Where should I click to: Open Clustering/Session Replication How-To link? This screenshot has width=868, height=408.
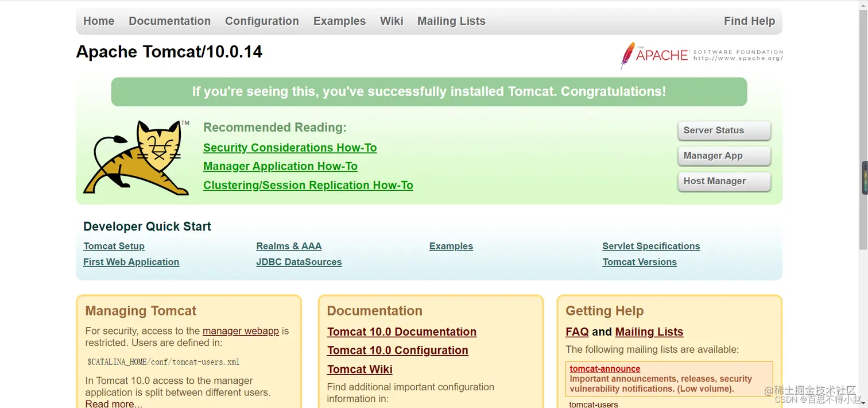click(308, 186)
